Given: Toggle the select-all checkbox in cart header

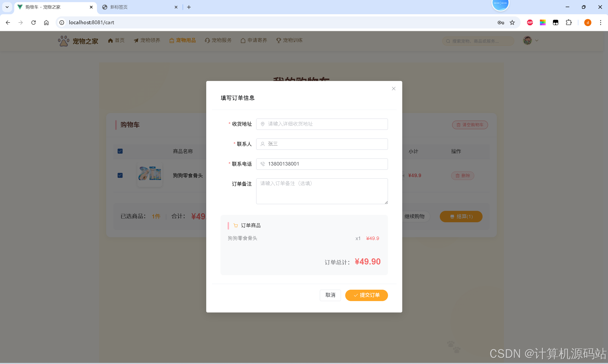Looking at the screenshot, I should (120, 151).
